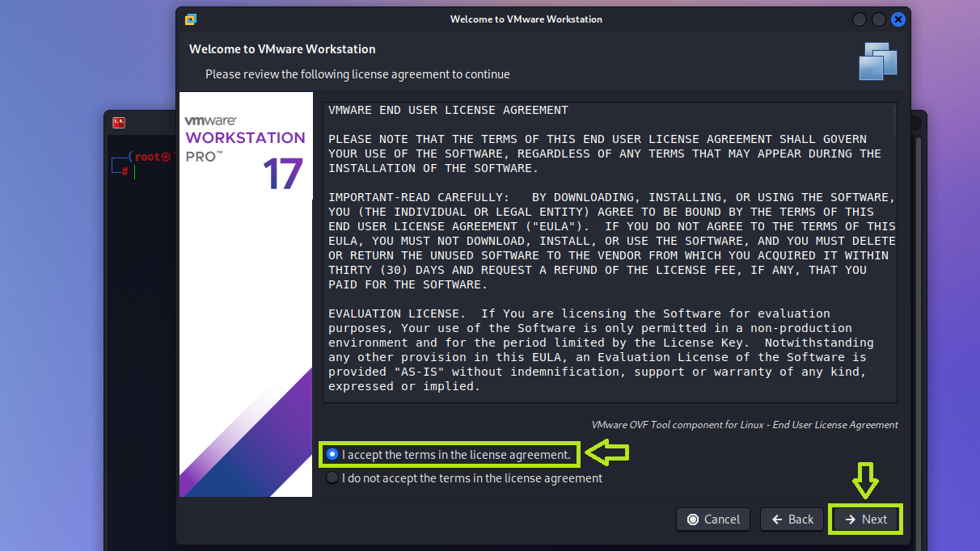Close the VMware Workstation installer window
Viewport: 980px width, 551px height.
(898, 19)
